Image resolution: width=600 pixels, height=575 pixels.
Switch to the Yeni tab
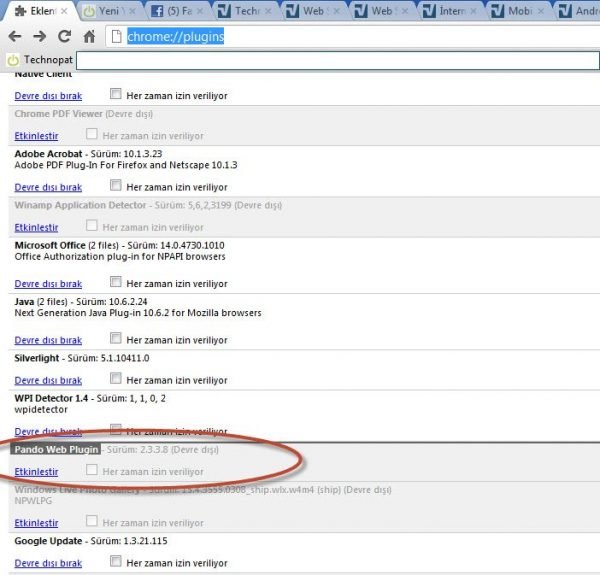point(109,11)
